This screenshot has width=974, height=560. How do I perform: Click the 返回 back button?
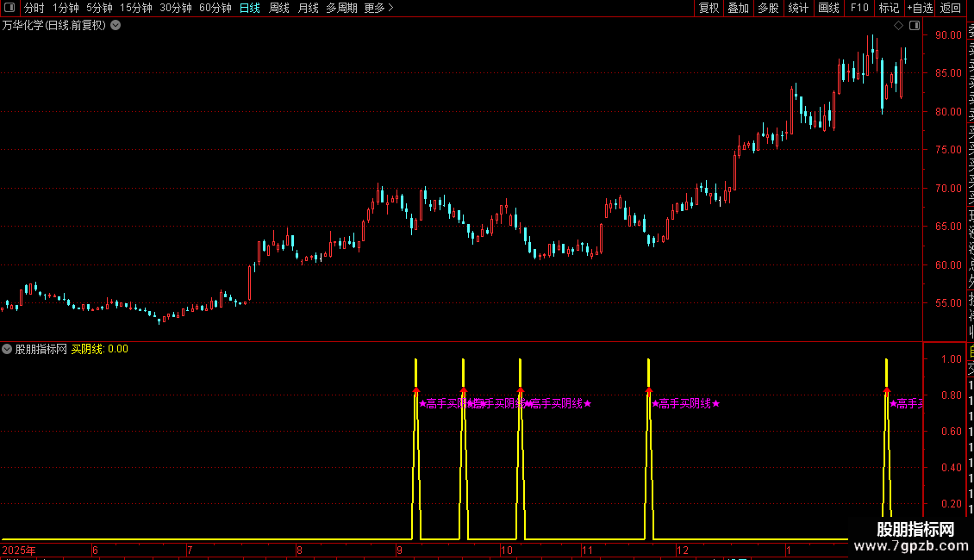(x=951, y=8)
